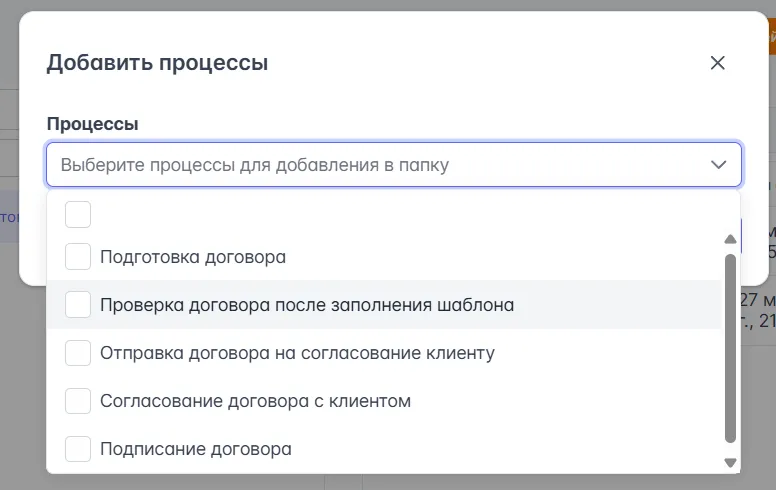Image resolution: width=776 pixels, height=490 pixels.
Task: Collapse the processes dropdown chevron arrow
Action: pos(718,165)
